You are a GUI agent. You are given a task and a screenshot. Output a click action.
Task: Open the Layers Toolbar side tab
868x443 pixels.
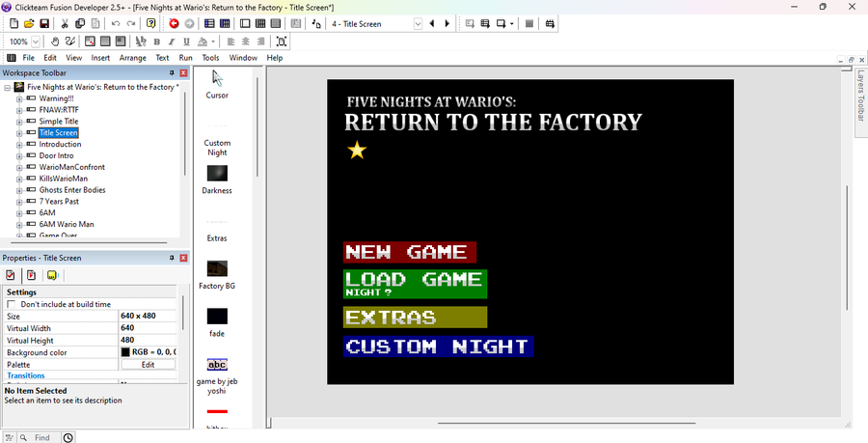[x=861, y=96]
